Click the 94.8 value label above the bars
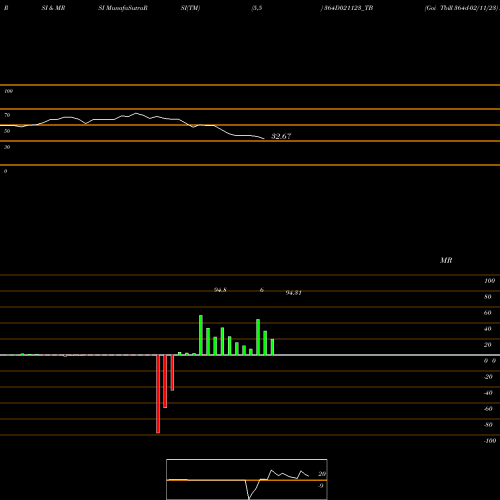 pos(220,290)
